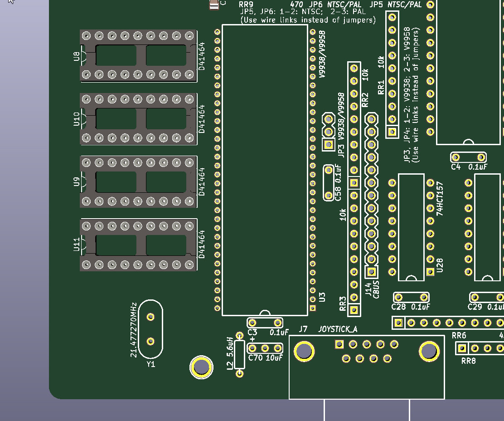Select the U10 D41464 socket
The image size is (504, 421).
point(138,119)
